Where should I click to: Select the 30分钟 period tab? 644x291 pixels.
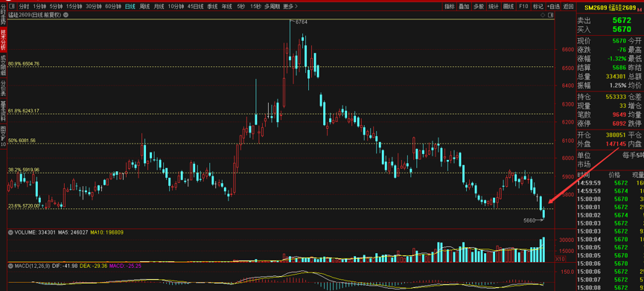point(94,6)
